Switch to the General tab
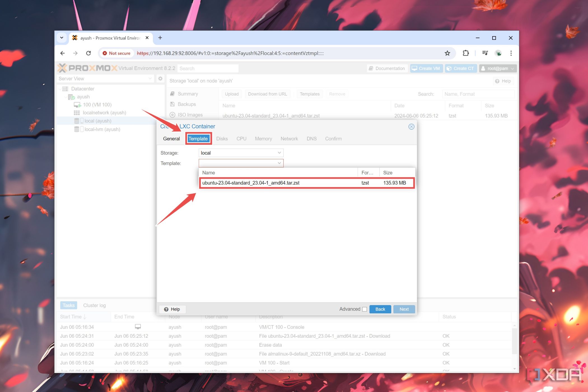This screenshot has height=392, width=588. (x=171, y=139)
